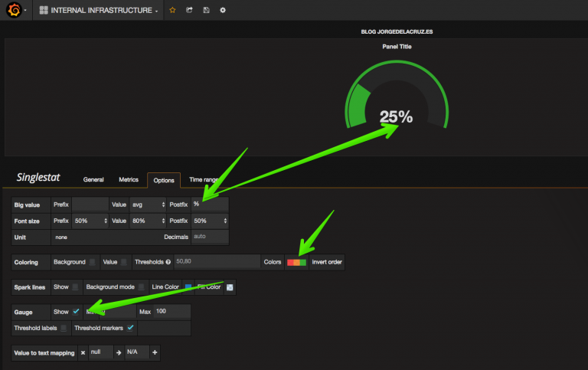Save the dashboard with disk icon

(x=206, y=10)
